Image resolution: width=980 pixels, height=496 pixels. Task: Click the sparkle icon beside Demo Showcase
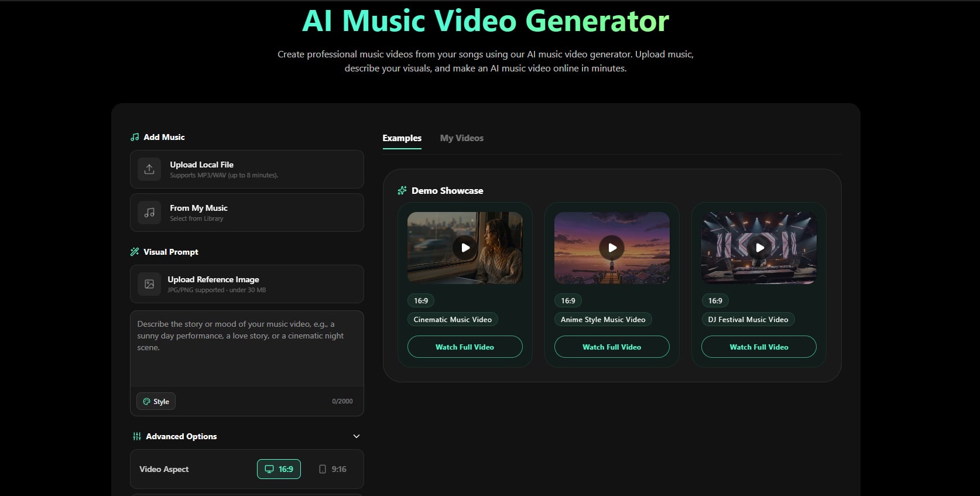(x=402, y=190)
